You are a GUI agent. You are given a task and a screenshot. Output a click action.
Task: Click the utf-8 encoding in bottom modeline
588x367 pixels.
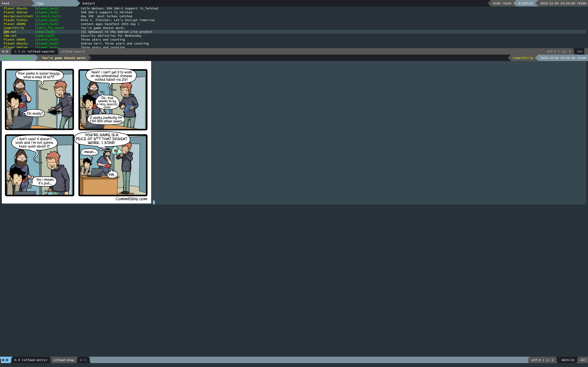click(x=536, y=360)
